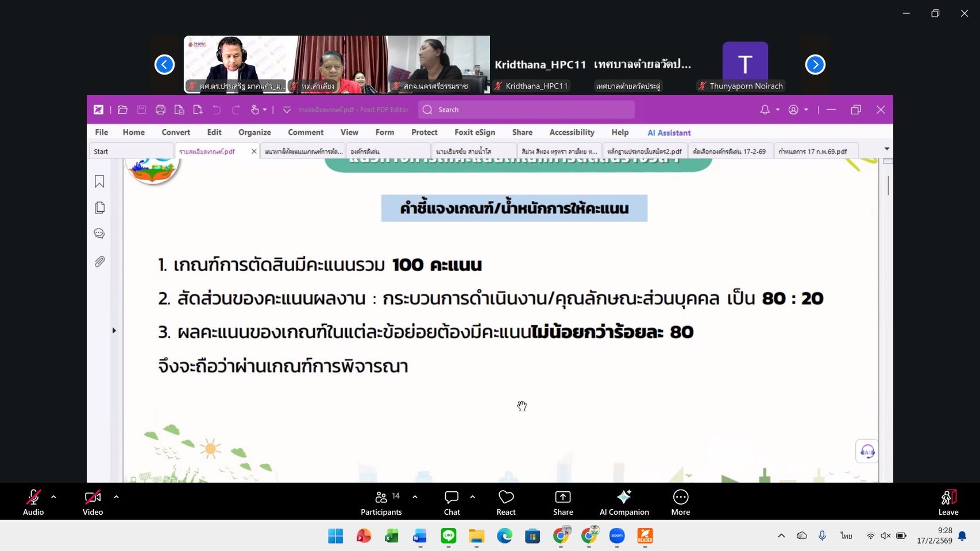Click the Foxit notification bell icon
The height and width of the screenshot is (551, 980).
[x=765, y=110]
